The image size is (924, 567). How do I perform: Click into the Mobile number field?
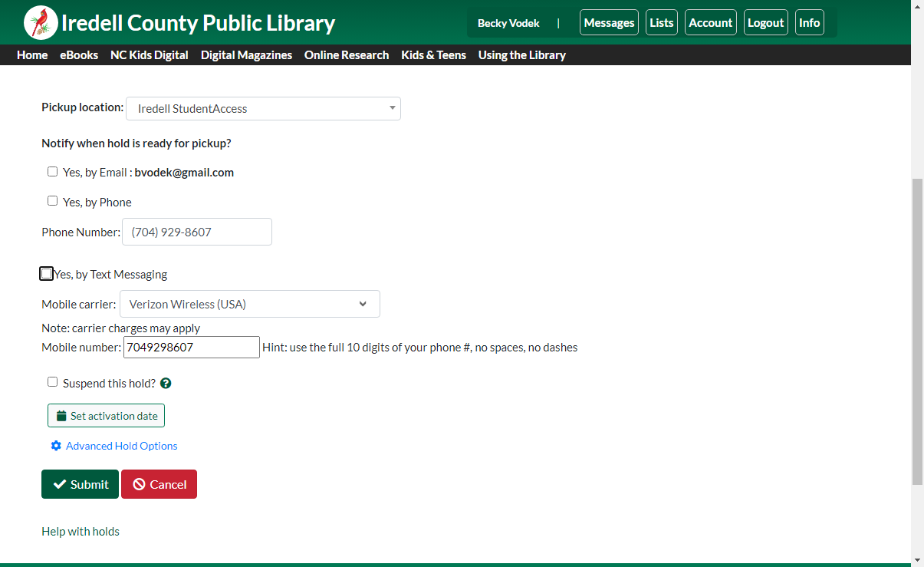[x=192, y=347]
